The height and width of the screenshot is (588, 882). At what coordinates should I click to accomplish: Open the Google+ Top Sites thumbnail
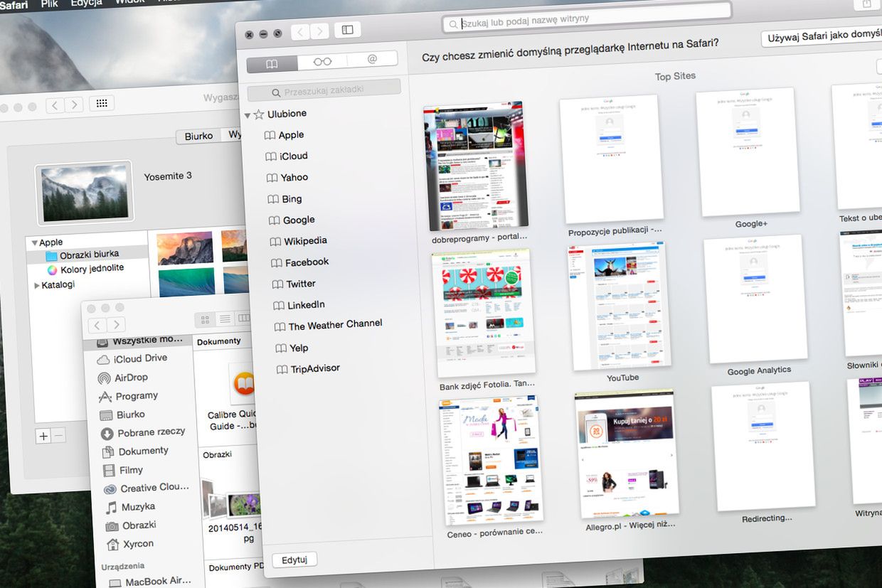click(748, 152)
